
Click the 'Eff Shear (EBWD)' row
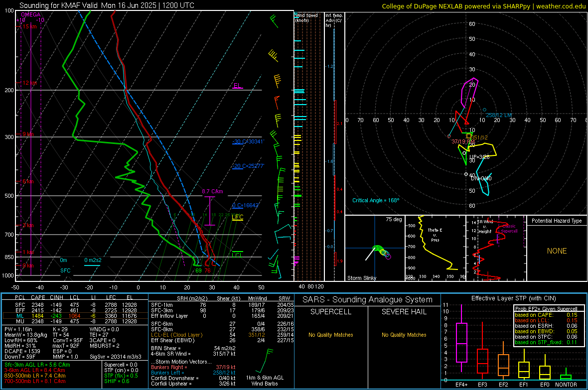click(x=222, y=341)
